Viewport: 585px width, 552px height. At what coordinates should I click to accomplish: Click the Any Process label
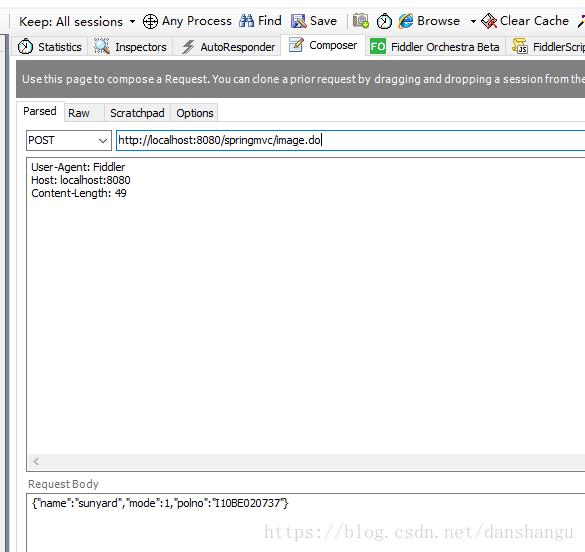click(x=197, y=21)
